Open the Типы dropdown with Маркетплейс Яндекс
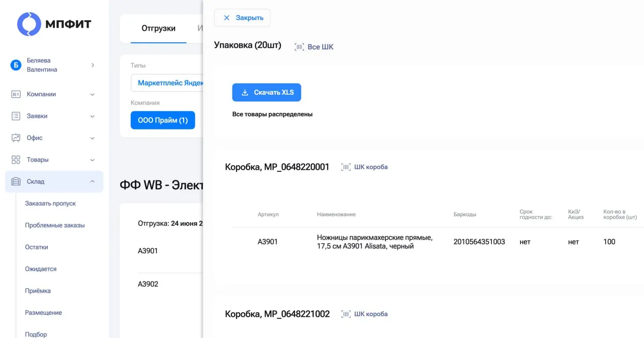The width and height of the screenshot is (644, 338). point(167,83)
